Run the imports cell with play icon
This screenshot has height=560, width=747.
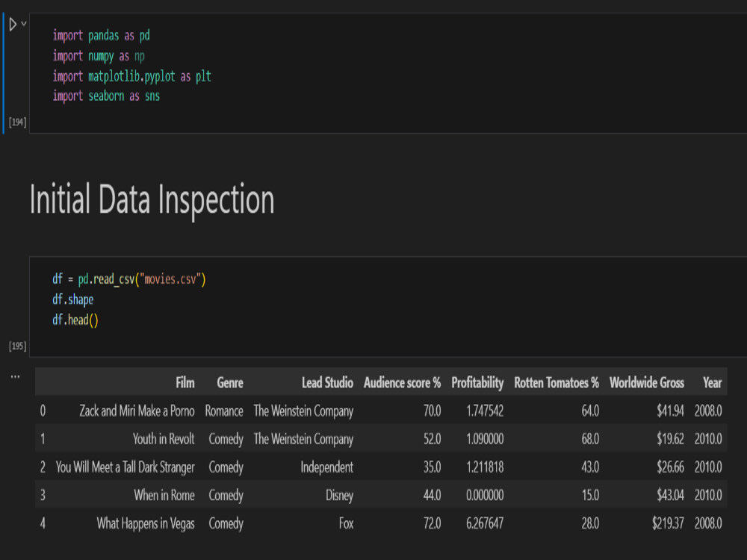click(13, 24)
